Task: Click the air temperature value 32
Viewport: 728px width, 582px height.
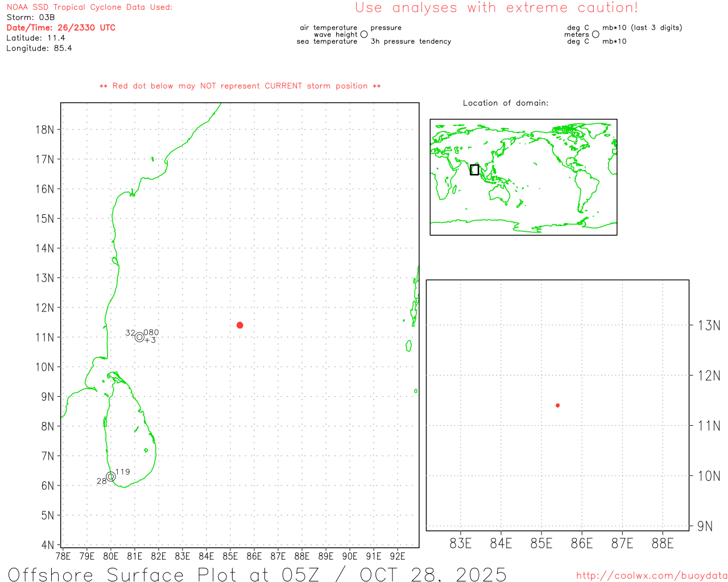Action: 130,333
